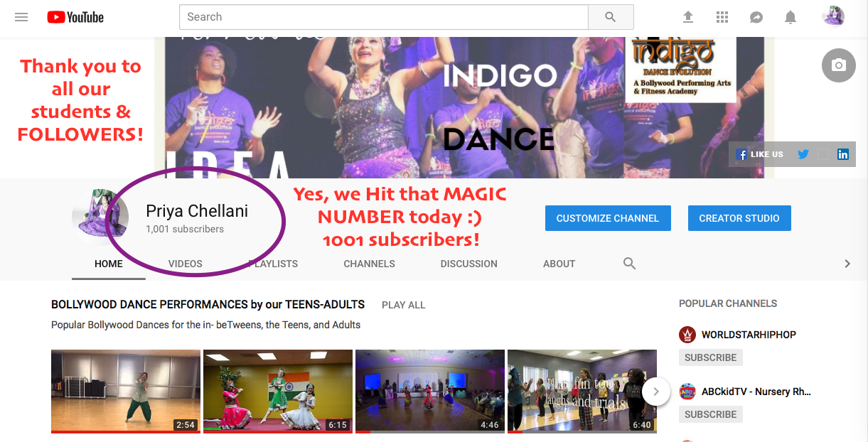Viewport: 868px width, 442px height.
Task: Edit channel art with camera icon
Action: pyautogui.click(x=839, y=65)
